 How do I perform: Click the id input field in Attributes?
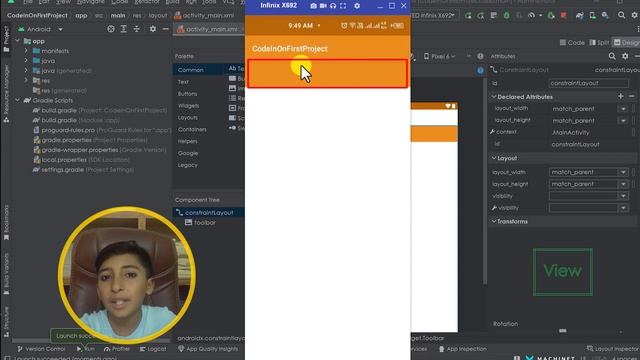(589, 83)
